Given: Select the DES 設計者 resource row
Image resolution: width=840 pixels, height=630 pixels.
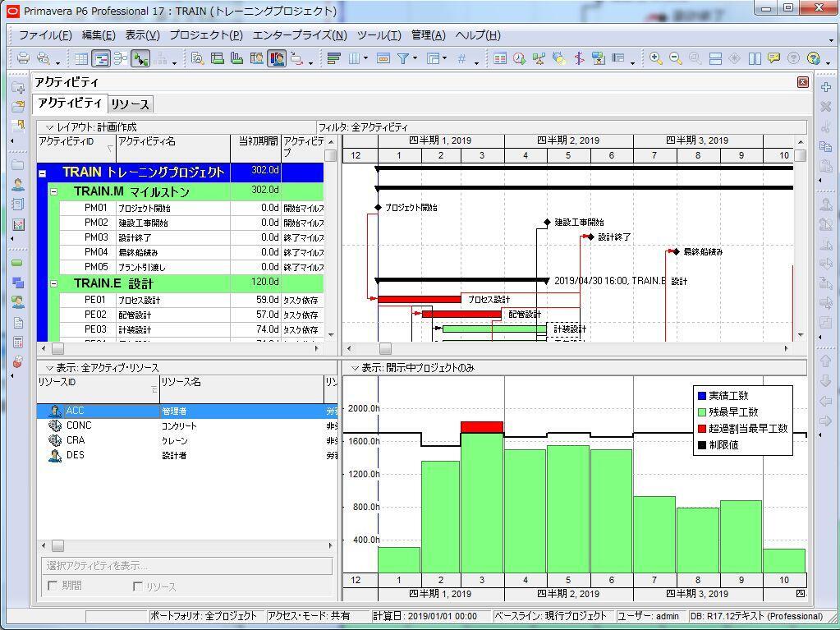Looking at the screenshot, I should tap(187, 455).
